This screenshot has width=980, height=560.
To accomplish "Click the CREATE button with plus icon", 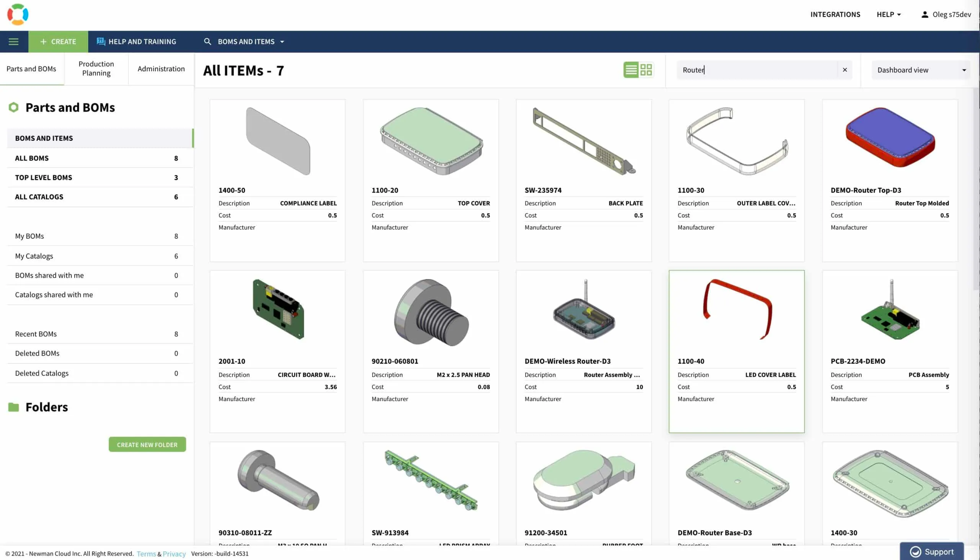I will pyautogui.click(x=58, y=42).
